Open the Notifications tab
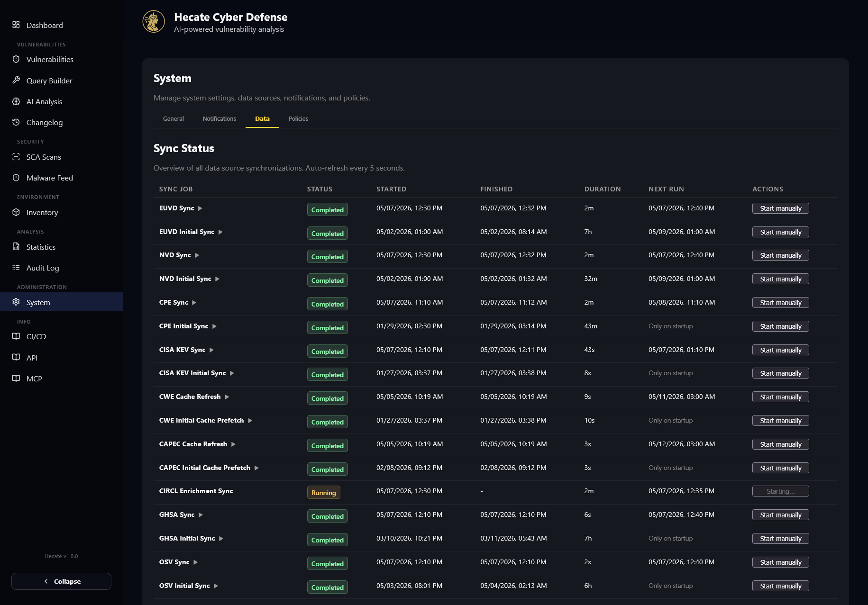 click(x=219, y=119)
